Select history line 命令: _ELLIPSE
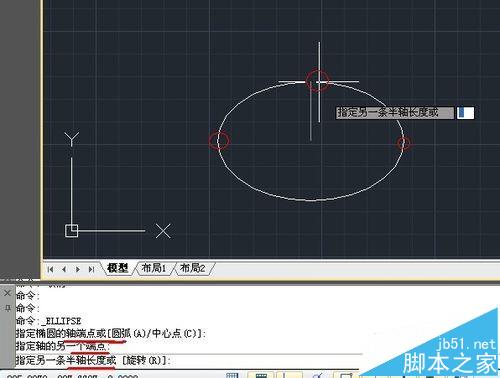500x378 pixels. pyautogui.click(x=49, y=321)
